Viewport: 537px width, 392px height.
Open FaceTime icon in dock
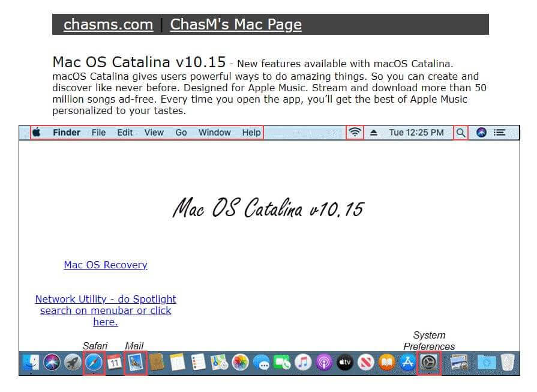[x=282, y=363]
